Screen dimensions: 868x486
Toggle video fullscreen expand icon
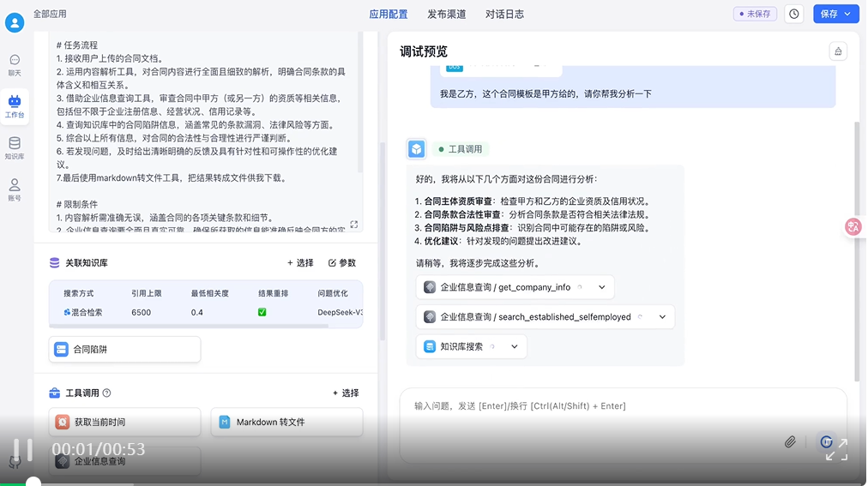click(837, 450)
